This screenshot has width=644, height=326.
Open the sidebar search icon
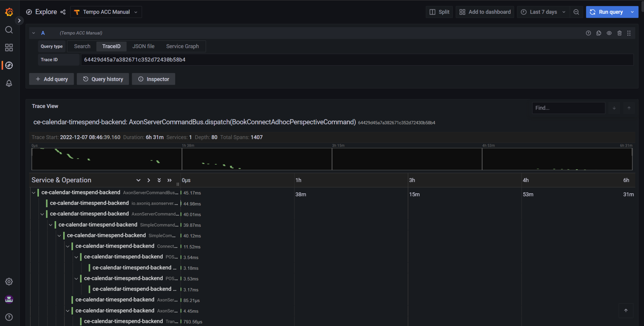pos(9,30)
